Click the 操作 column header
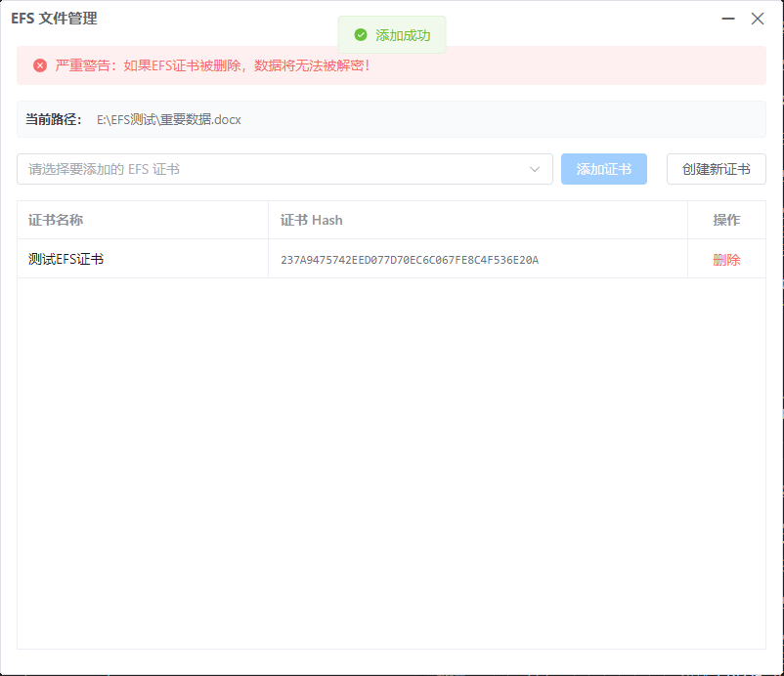The width and height of the screenshot is (784, 676). click(x=726, y=220)
